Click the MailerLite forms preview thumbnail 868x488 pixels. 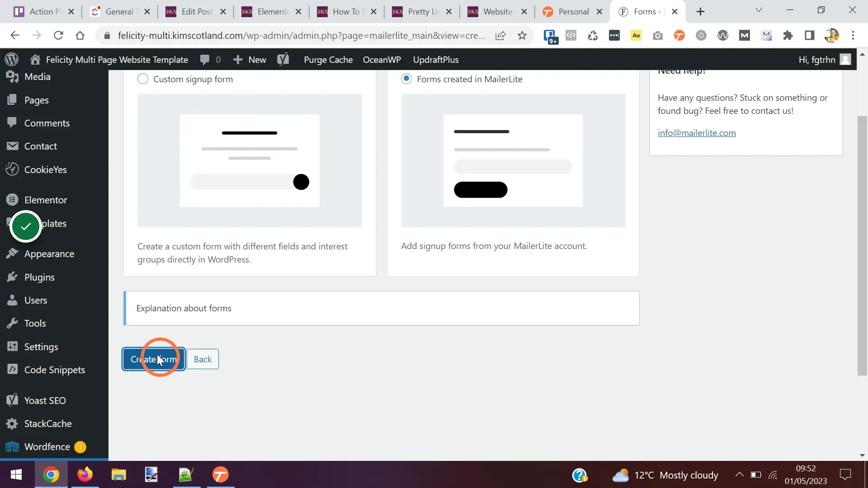513,160
